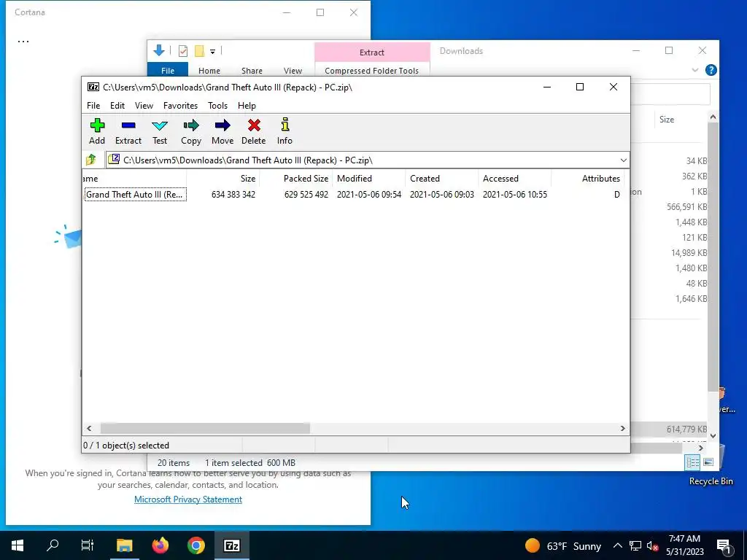Click the 7-Zip scroll right arrow
747x560 pixels.
[623, 429]
